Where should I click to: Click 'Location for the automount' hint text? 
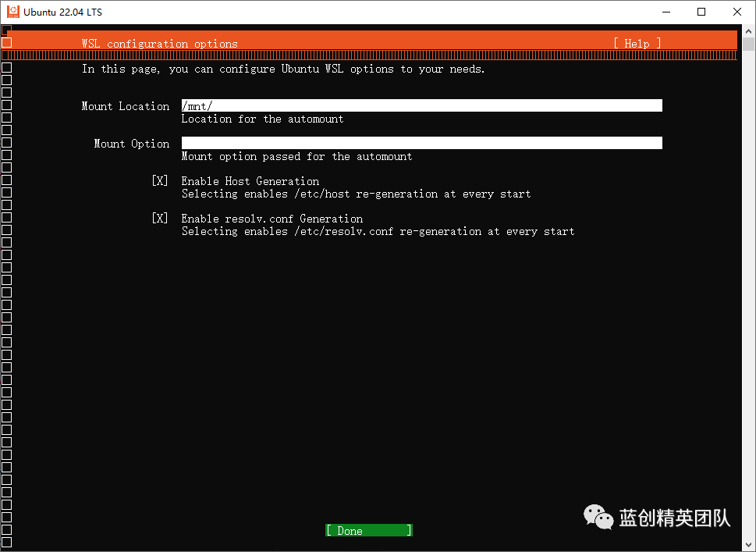(262, 119)
